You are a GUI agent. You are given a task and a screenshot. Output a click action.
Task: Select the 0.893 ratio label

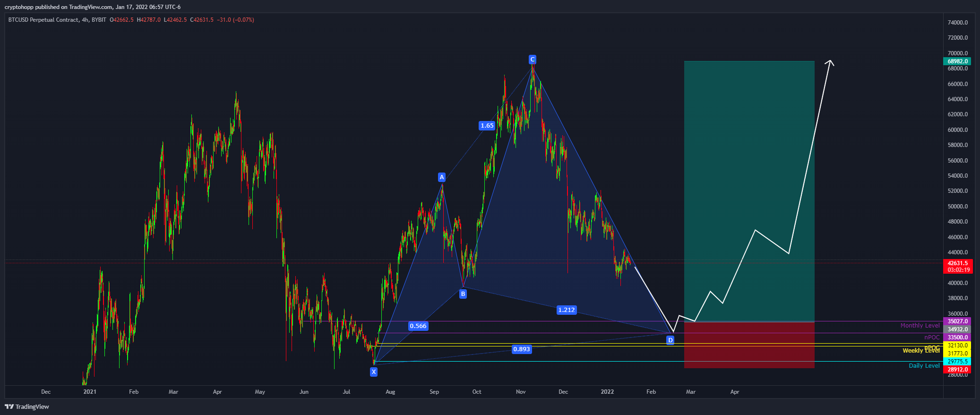coord(521,349)
